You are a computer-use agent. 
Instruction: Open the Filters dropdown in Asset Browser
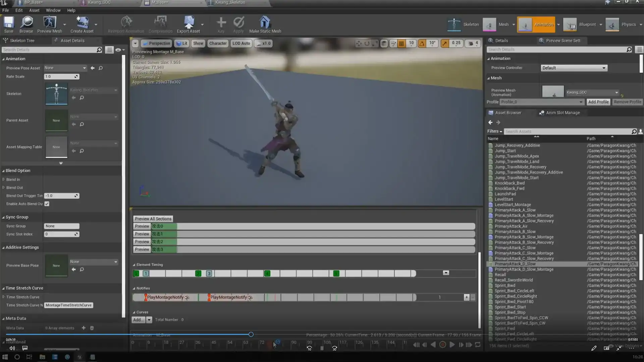494,131
